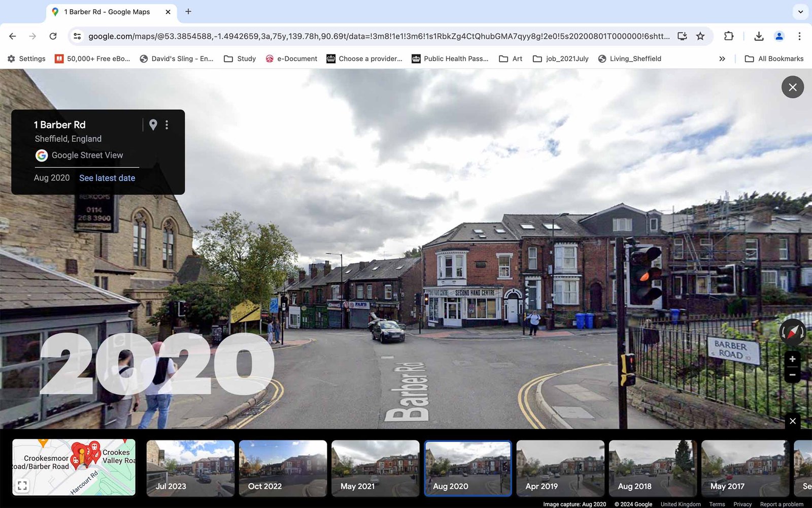Open the Study bookmarks folder

click(240, 58)
